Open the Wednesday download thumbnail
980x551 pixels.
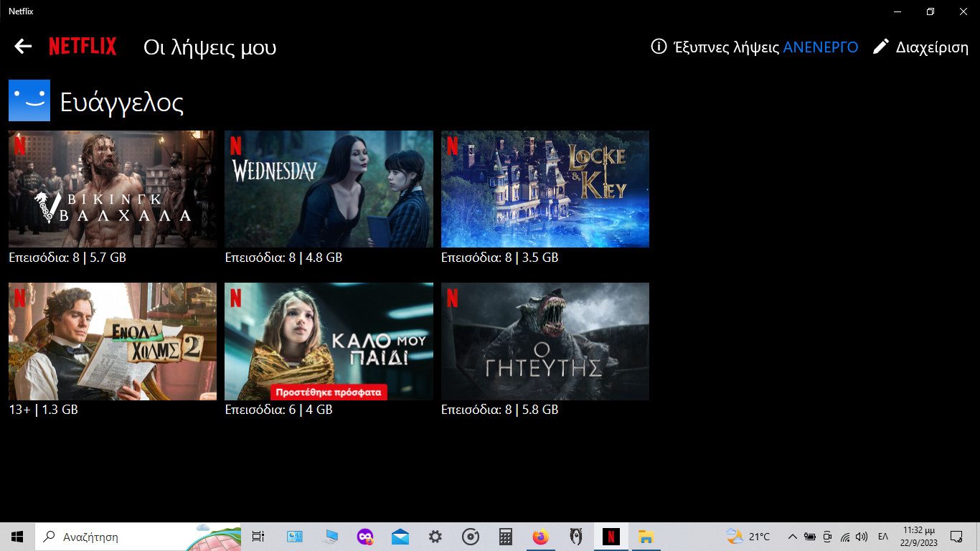coord(329,189)
